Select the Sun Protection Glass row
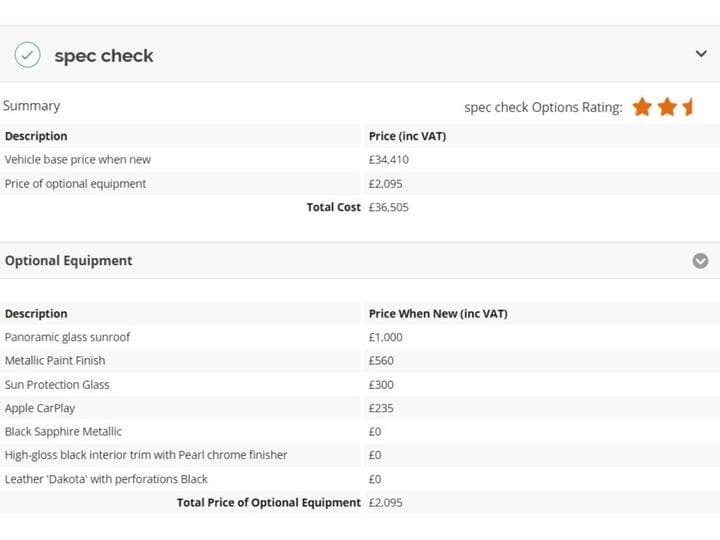 pyautogui.click(x=360, y=384)
